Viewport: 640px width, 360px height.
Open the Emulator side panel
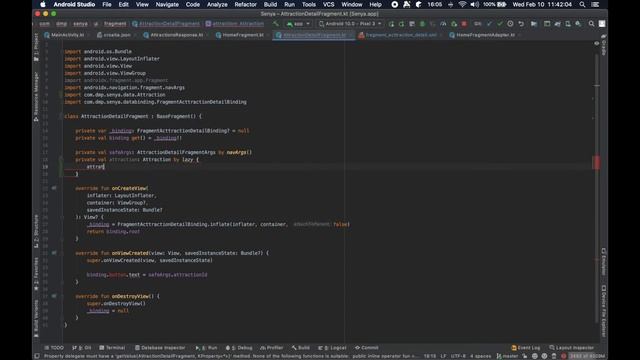click(x=604, y=261)
